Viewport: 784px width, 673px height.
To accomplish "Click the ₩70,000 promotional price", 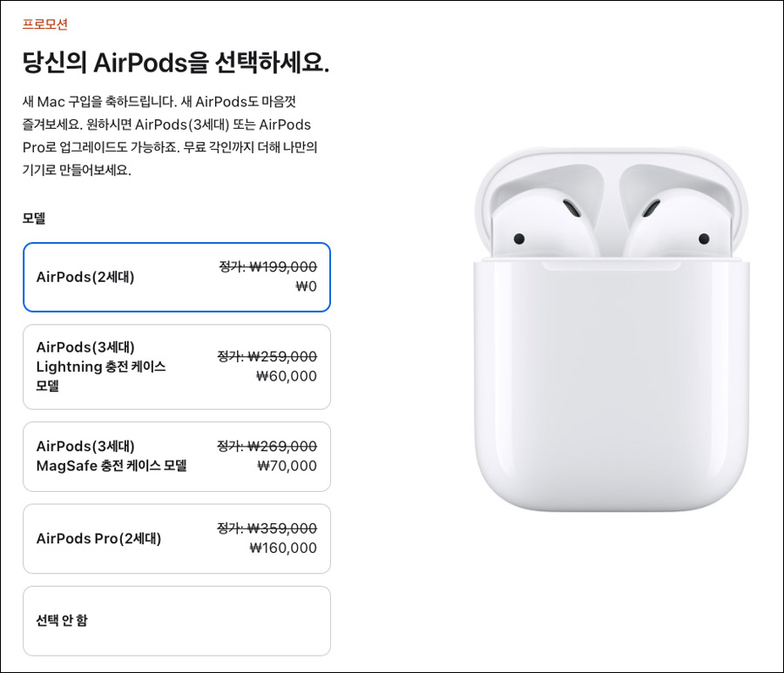I will point(287,466).
